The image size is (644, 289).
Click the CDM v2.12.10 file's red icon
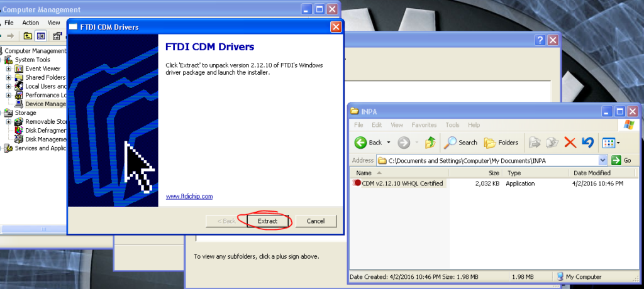point(357,183)
